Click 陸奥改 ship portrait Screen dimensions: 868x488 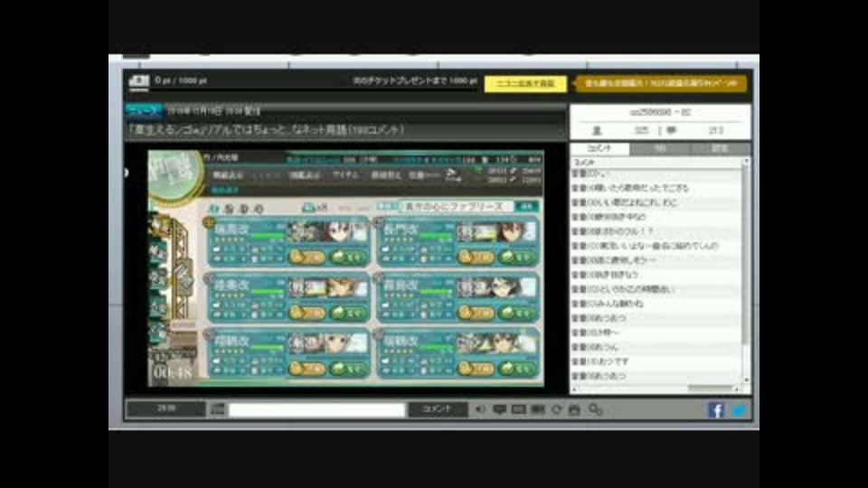point(327,287)
